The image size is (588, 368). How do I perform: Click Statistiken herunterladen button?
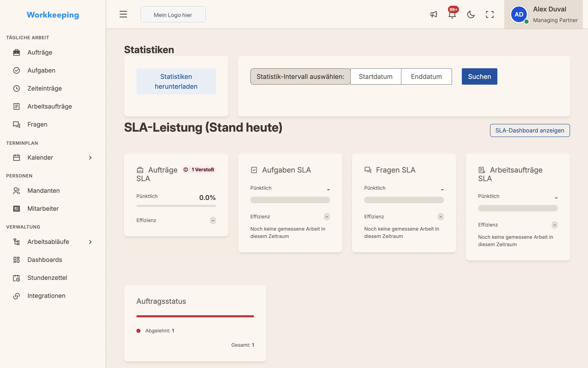(x=176, y=81)
